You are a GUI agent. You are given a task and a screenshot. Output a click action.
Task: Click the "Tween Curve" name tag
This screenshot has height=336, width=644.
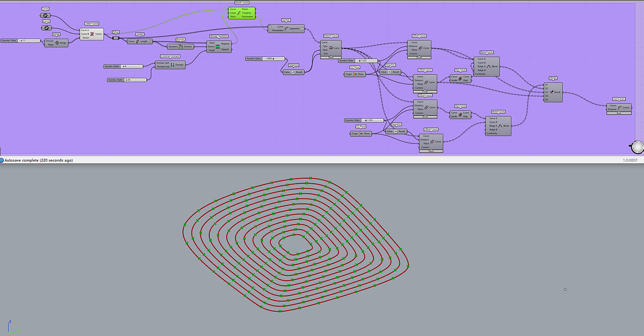92,23
